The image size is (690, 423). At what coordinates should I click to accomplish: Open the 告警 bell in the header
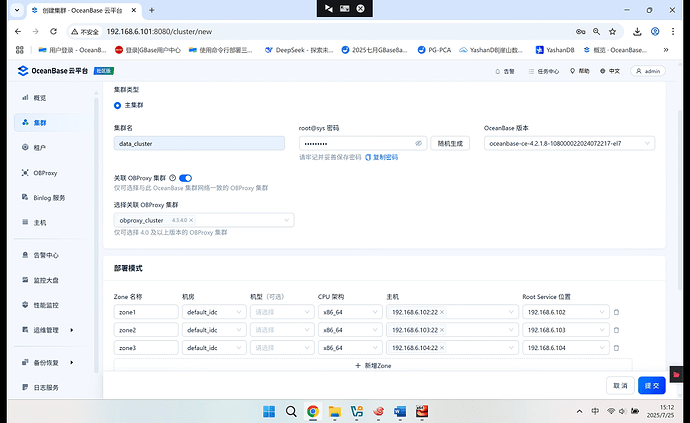tap(505, 71)
